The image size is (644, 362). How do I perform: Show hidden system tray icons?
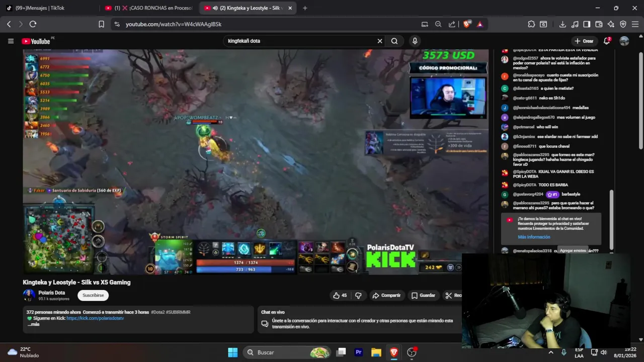[x=550, y=352]
